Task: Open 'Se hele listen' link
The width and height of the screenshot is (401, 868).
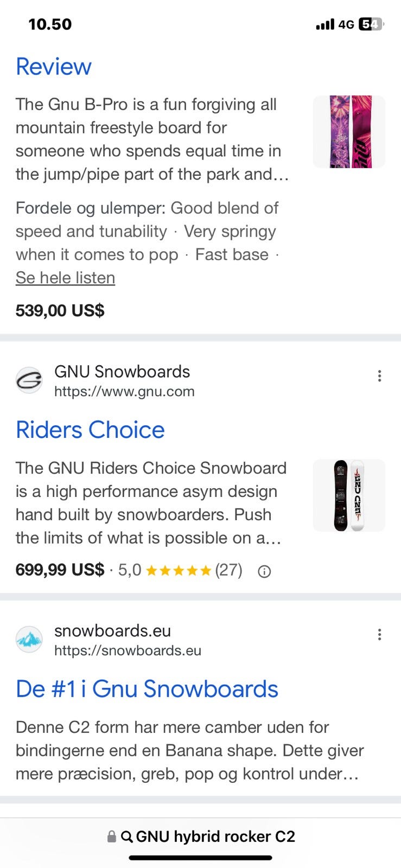Action: [x=65, y=278]
